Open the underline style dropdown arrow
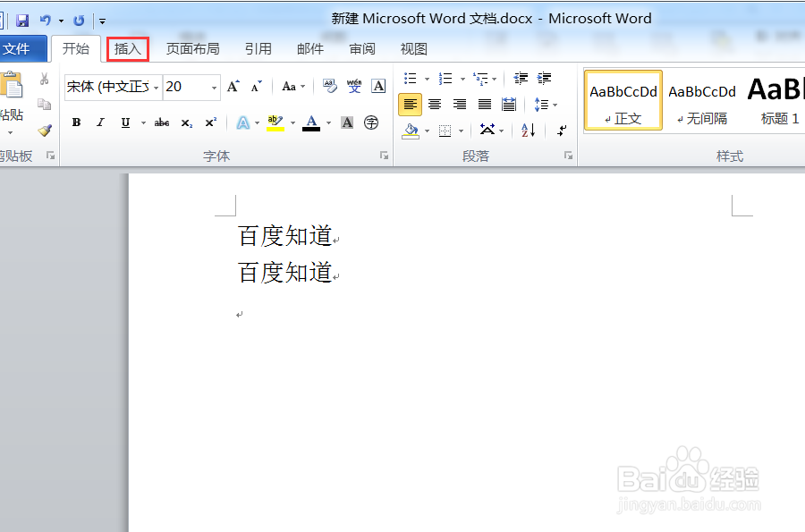The image size is (805, 532). pyautogui.click(x=143, y=122)
